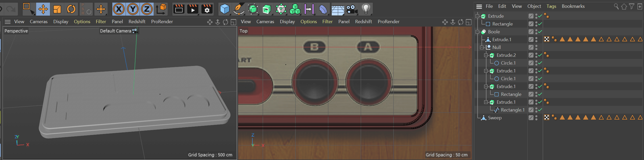The image size is (644, 160).
Task: Activate the Rotate tool
Action: (x=71, y=9)
